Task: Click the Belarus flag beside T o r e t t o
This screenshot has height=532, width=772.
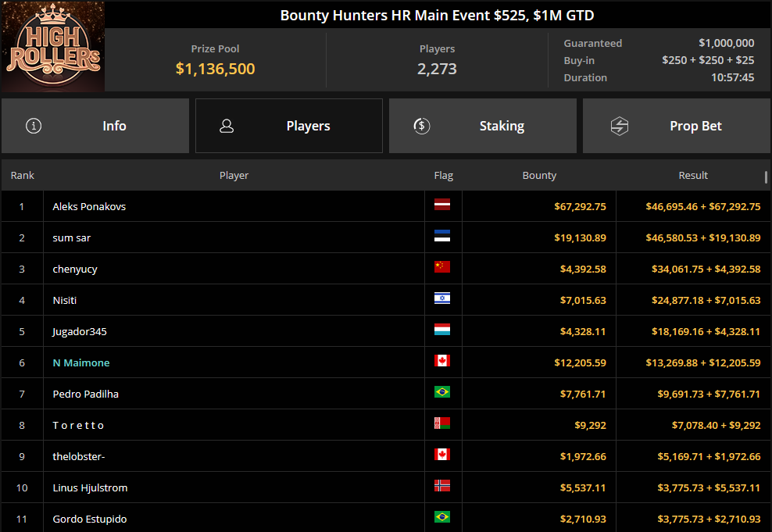Action: (443, 425)
